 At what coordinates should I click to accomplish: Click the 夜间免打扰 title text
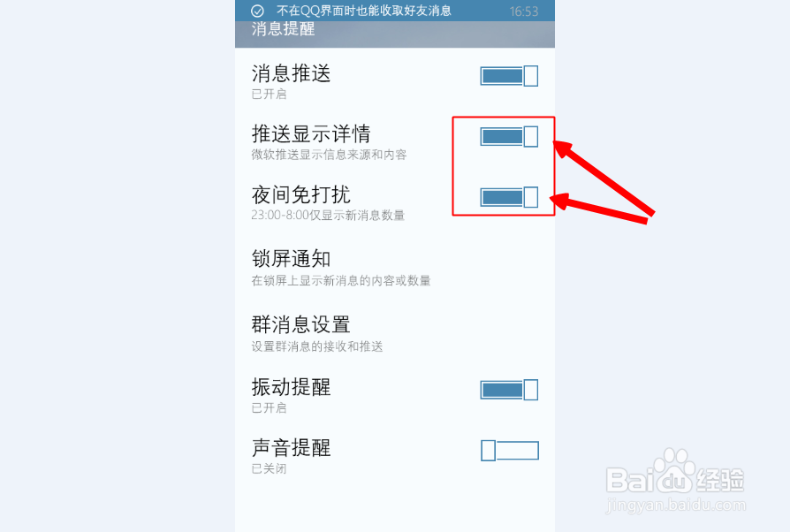click(x=300, y=194)
